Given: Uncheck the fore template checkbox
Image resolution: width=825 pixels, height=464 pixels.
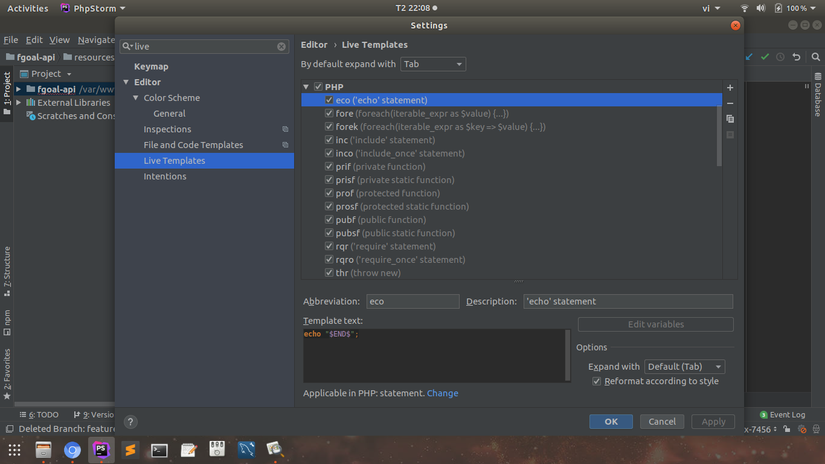Looking at the screenshot, I should (329, 113).
